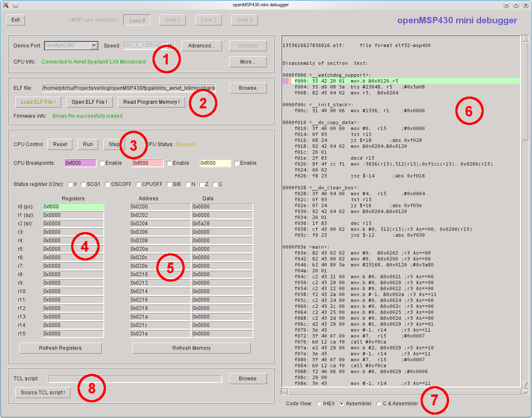Browse for a TCL script
The image size is (532, 418).
coord(248,379)
